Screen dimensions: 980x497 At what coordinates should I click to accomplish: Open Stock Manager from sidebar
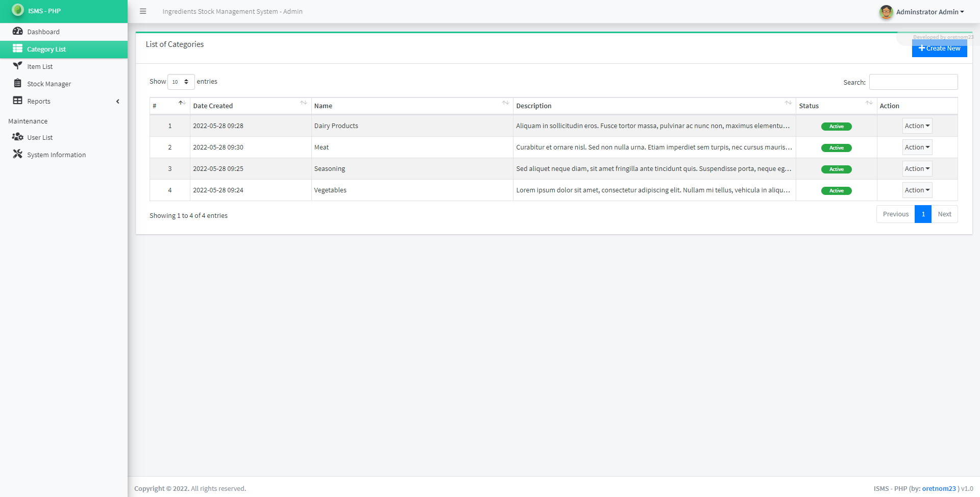[x=64, y=84]
